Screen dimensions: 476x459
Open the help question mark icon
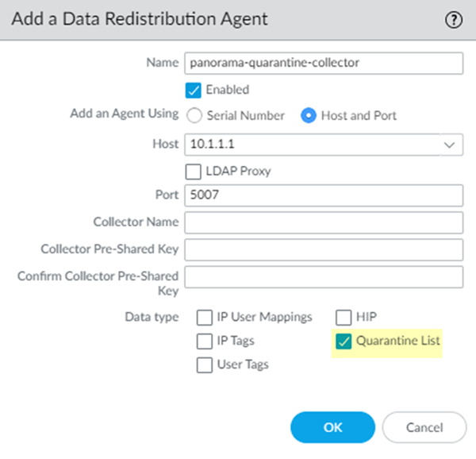[x=455, y=21]
